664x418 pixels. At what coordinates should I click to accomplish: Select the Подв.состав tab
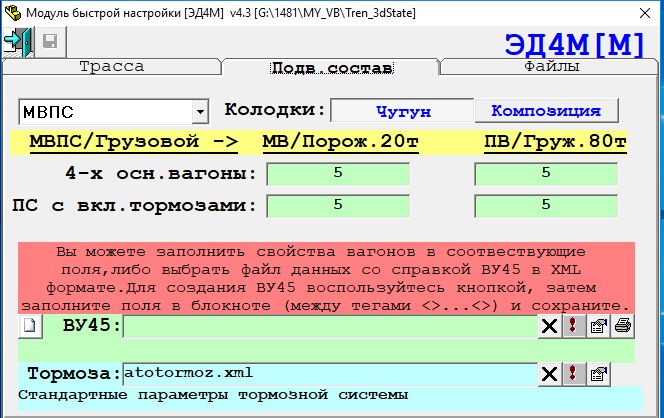(x=332, y=68)
